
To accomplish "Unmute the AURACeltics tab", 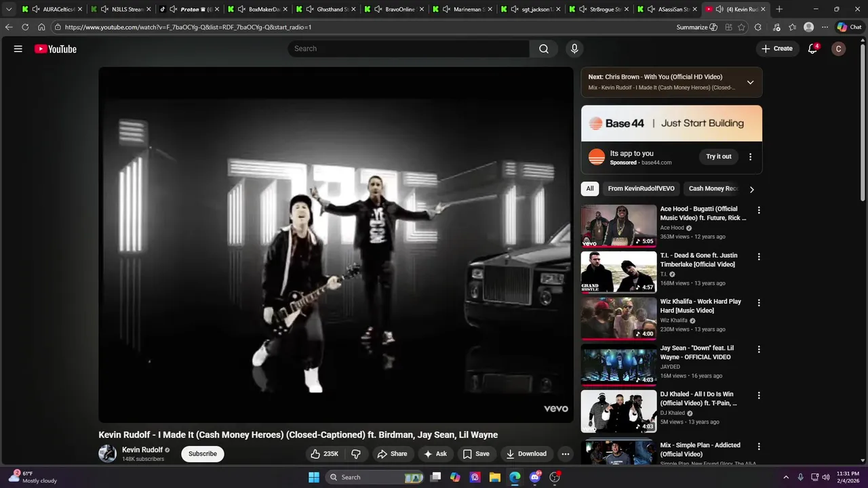I will 36,9.
